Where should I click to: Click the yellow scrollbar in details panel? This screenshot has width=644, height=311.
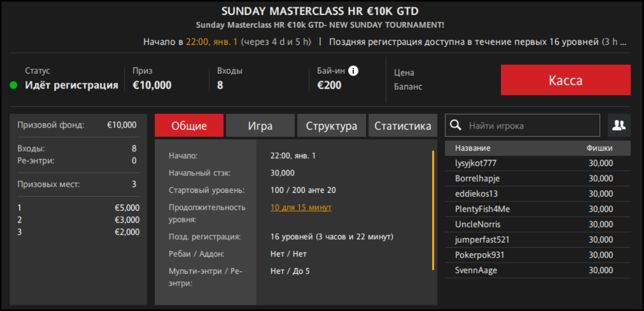point(433,210)
